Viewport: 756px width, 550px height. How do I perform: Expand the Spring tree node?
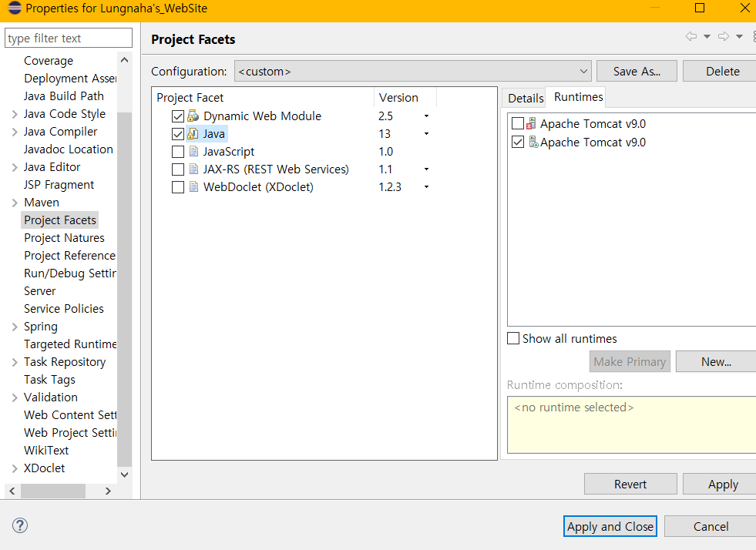[15, 327]
